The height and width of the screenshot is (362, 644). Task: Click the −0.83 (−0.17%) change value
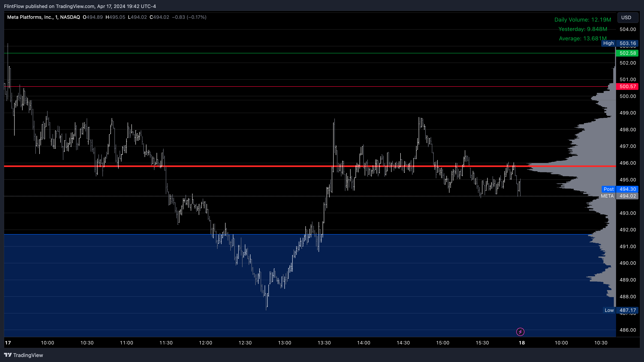(189, 17)
